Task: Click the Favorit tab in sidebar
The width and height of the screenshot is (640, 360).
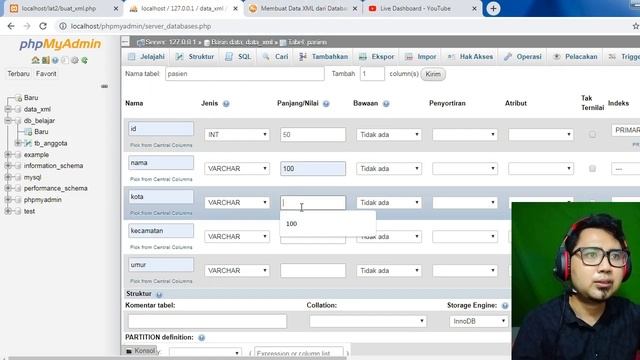Action: [x=46, y=74]
